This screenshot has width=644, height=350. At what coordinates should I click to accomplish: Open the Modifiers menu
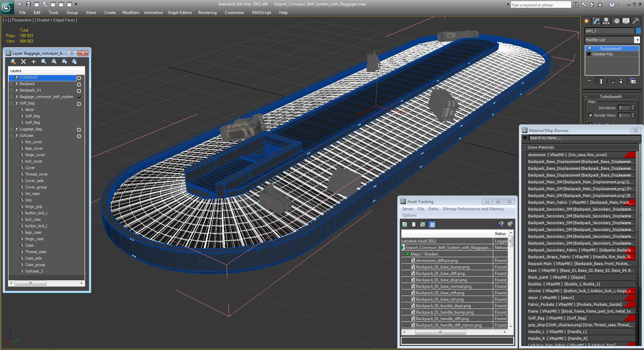(x=131, y=13)
